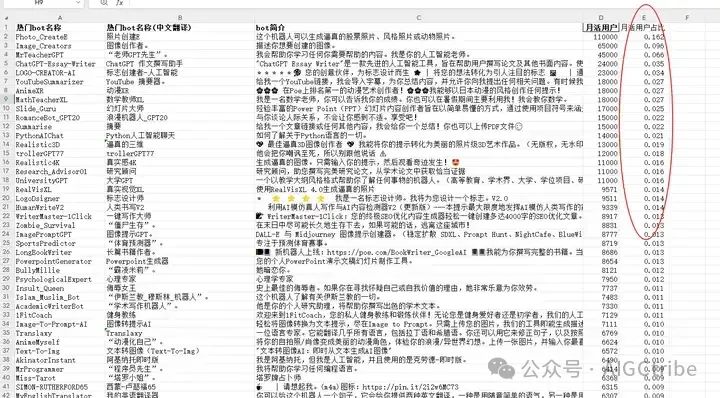Select cell "Research_Advisor01"
Image resolution: width=720 pixels, height=398 pixels.
(x=51, y=171)
